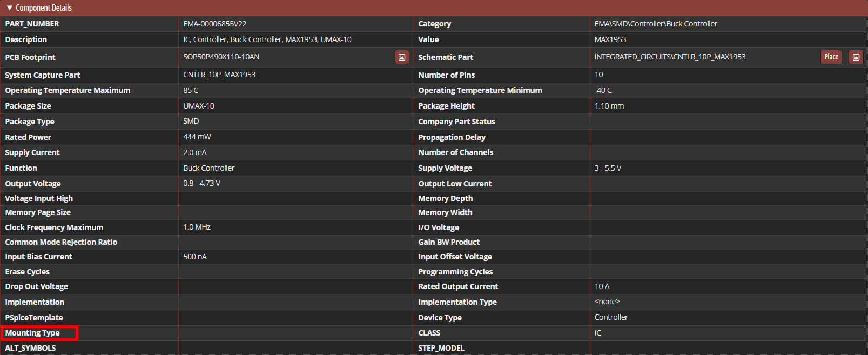868x355 pixels.
Task: Open PCB Footprint preview image icon
Action: (402, 57)
